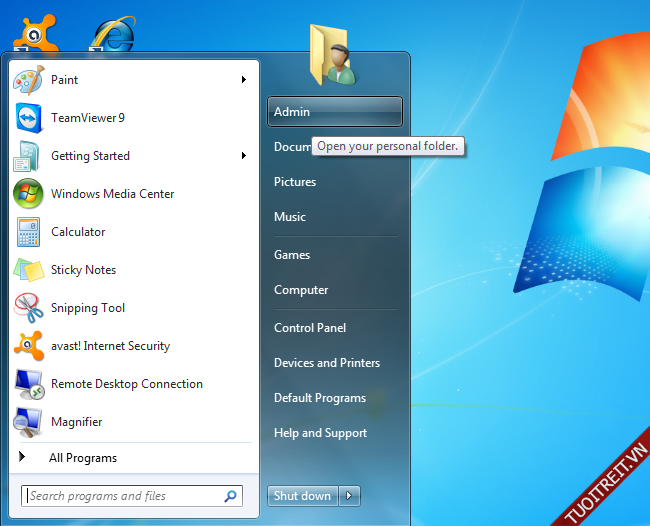The height and width of the screenshot is (526, 650).
Task: Open shut down options arrow
Action: (349, 496)
